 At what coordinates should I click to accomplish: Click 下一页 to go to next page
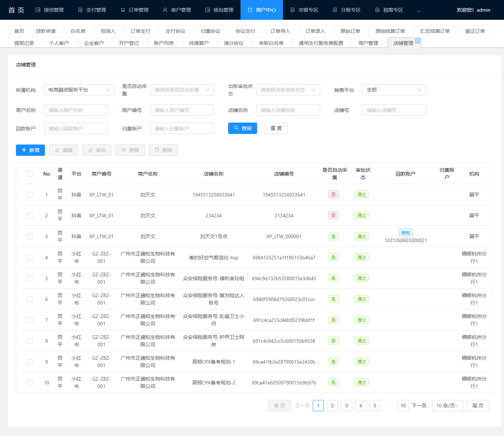tap(419, 406)
